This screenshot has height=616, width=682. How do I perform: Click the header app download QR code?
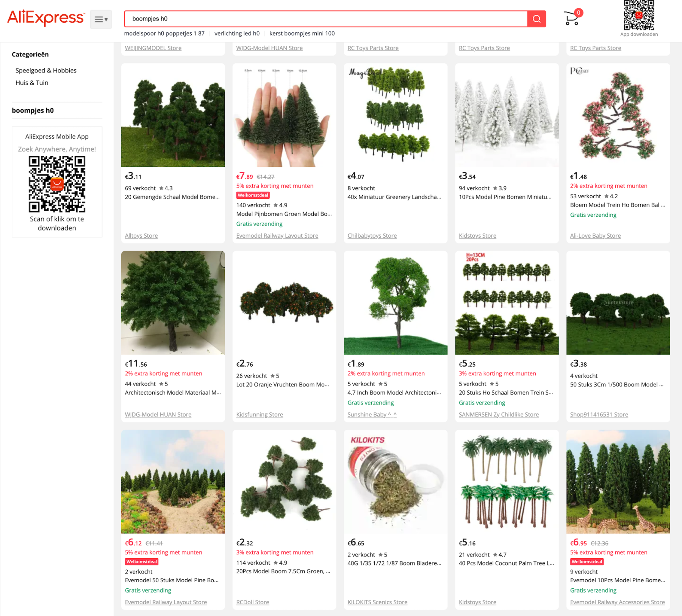point(639,15)
